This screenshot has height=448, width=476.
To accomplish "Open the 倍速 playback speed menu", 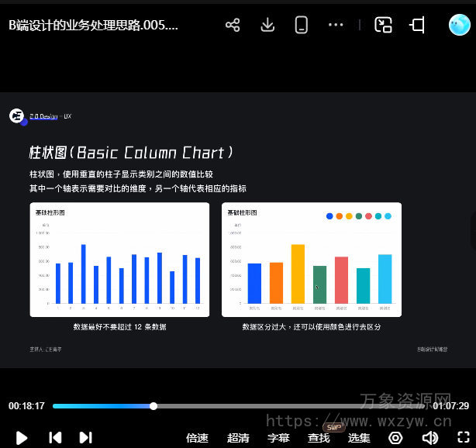I will tap(197, 438).
